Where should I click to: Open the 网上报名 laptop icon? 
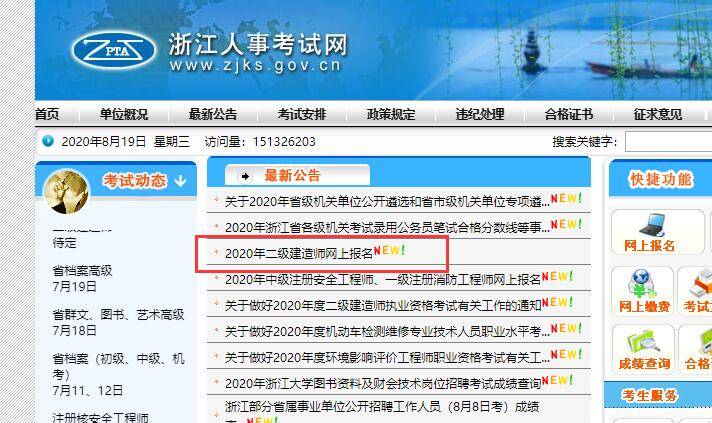pyautogui.click(x=652, y=225)
